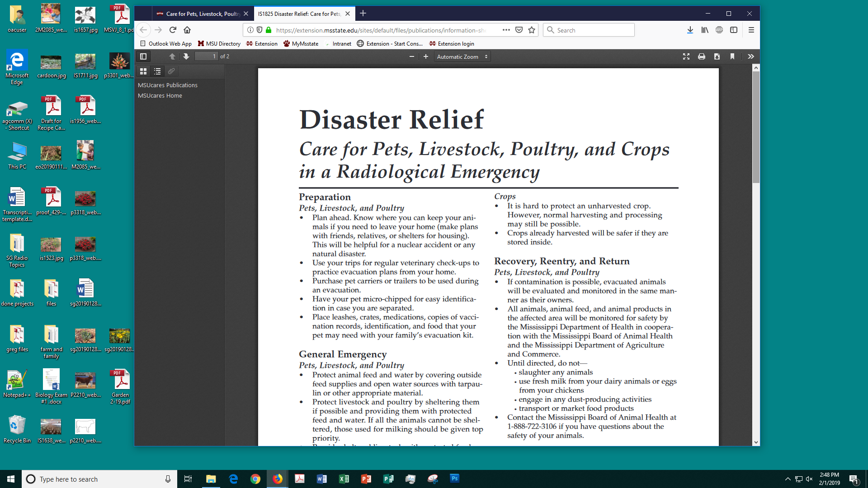Toggle the volume mute tray icon
Screen dimensions: 868x488
[x=809, y=479]
